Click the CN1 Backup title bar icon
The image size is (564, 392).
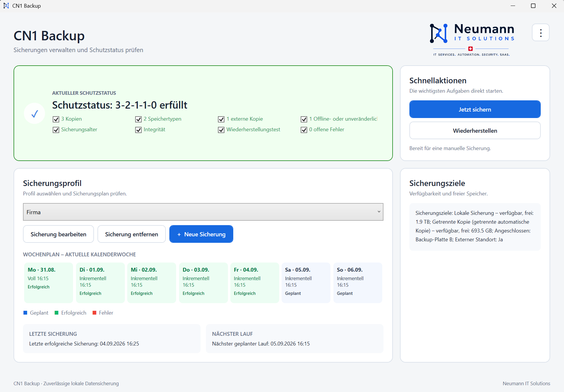click(6, 6)
